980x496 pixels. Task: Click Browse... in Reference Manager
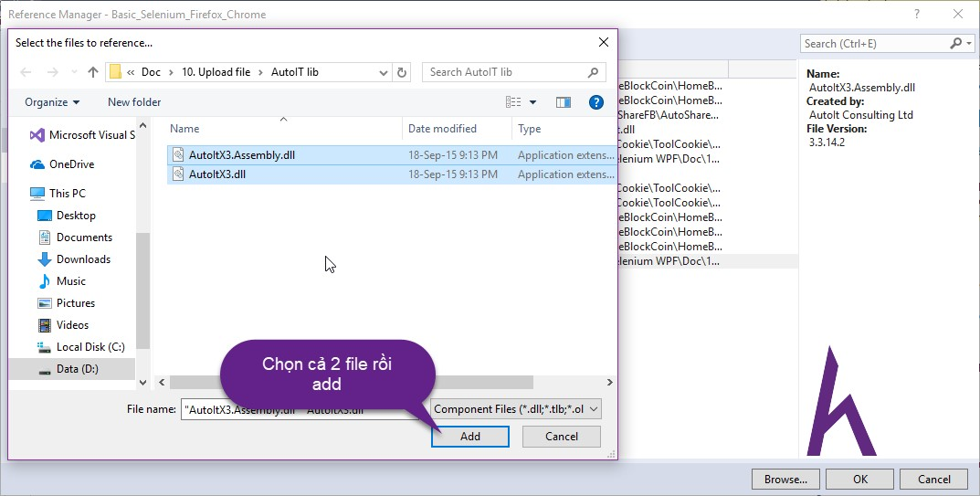785,480
